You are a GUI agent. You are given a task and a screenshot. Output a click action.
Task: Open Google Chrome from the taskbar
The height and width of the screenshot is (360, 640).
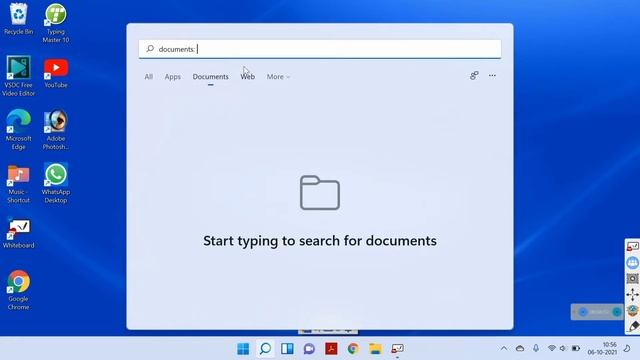(353, 349)
